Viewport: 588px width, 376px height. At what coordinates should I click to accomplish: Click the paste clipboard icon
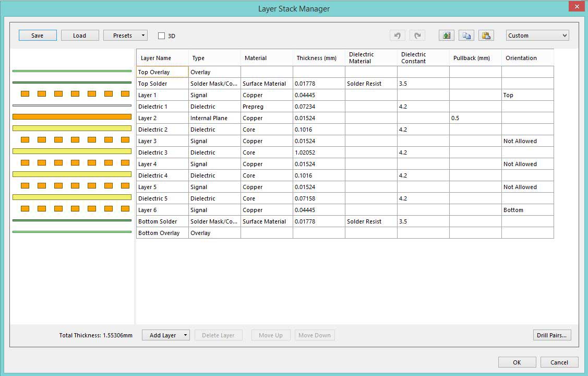point(486,36)
